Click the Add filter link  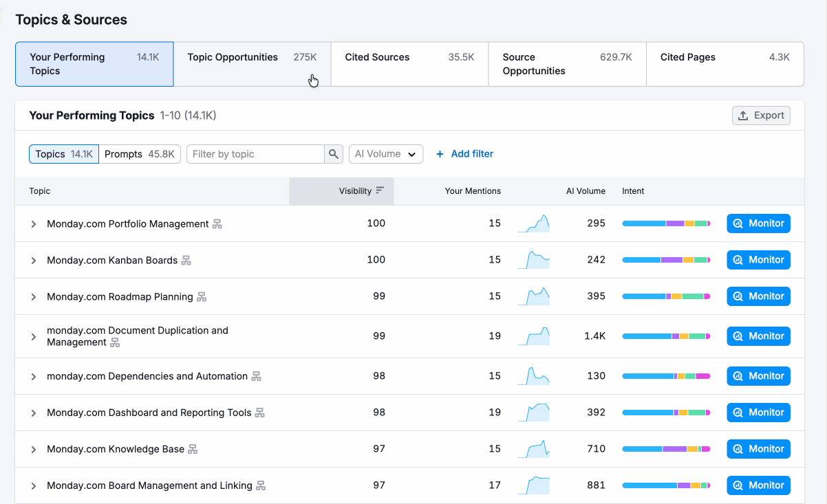point(464,154)
